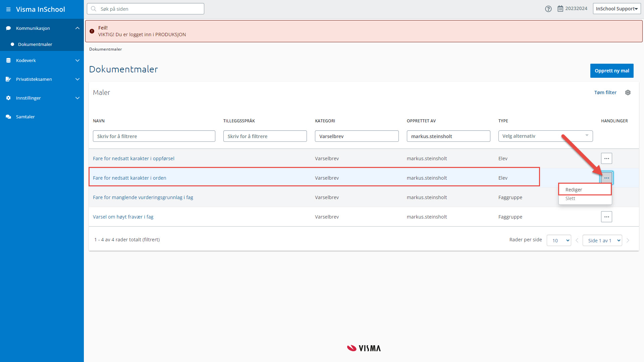The height and width of the screenshot is (362, 644).
Task: Open Fare for manglende vurderingsgrunnlag i fag
Action: (143, 197)
